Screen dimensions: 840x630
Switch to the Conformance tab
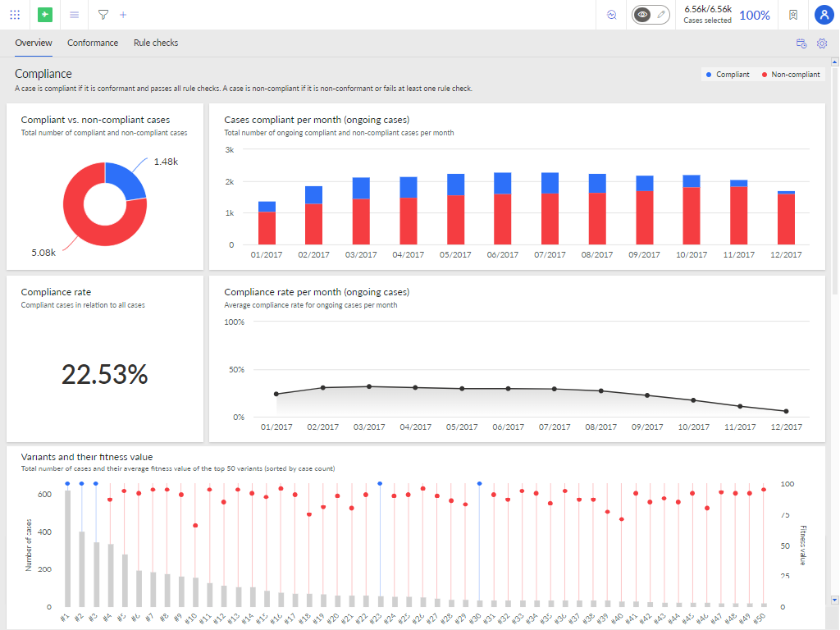[93, 43]
